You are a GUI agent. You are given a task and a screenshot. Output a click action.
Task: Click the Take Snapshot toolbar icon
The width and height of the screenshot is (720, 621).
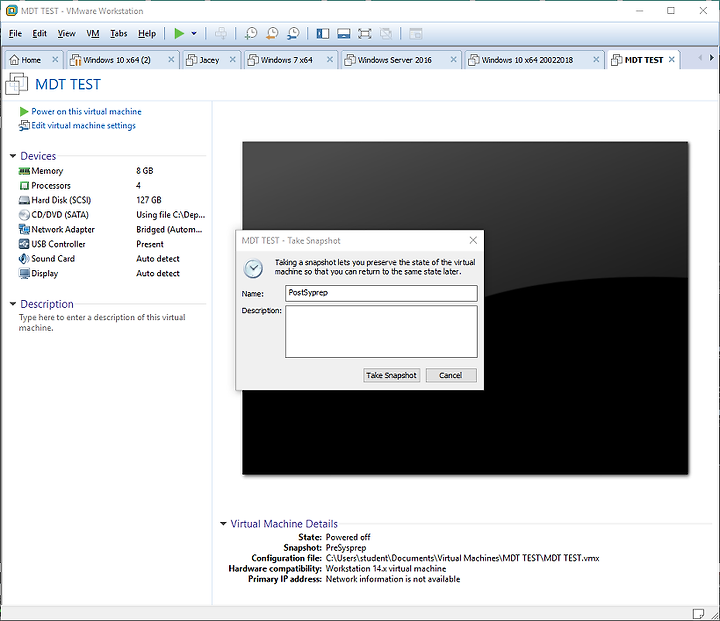point(251,34)
